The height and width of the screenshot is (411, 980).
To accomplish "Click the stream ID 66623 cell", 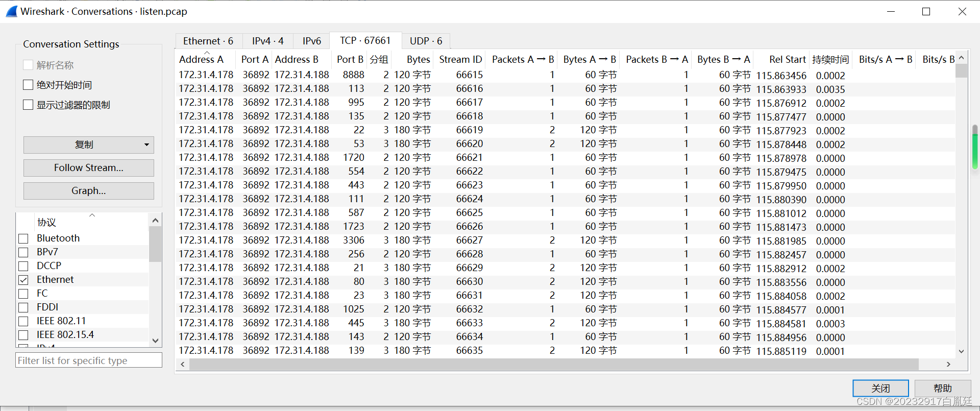I will click(470, 185).
